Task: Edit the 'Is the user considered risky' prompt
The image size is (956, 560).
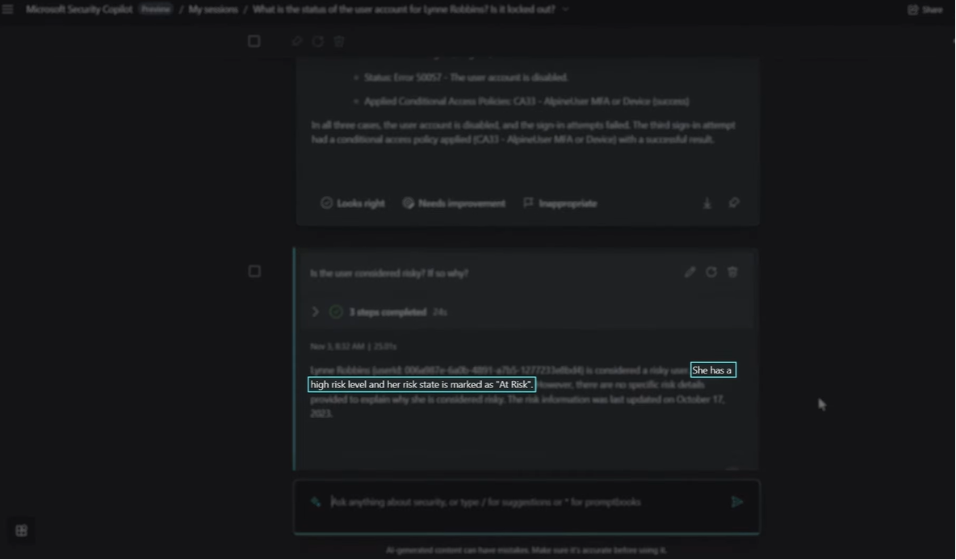Action: 690,273
